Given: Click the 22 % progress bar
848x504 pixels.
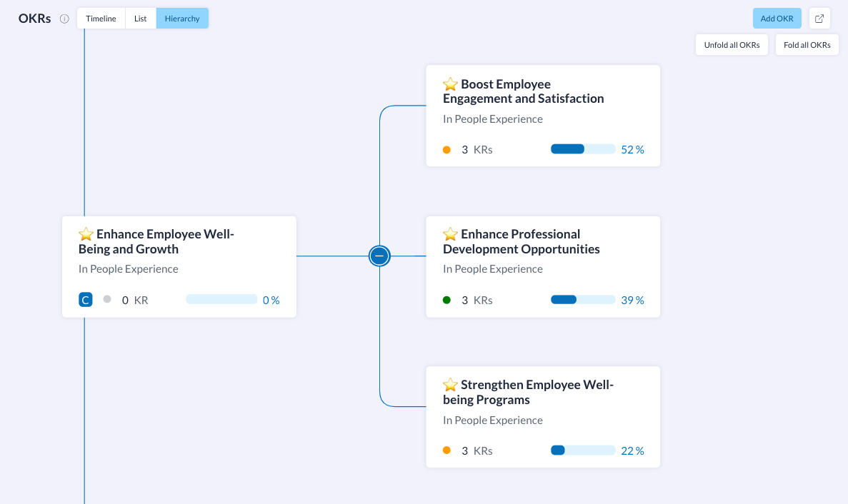Looking at the screenshot, I should [583, 450].
